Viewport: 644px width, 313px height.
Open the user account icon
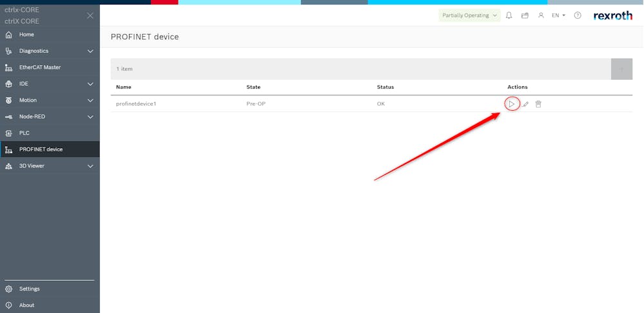[x=541, y=15]
